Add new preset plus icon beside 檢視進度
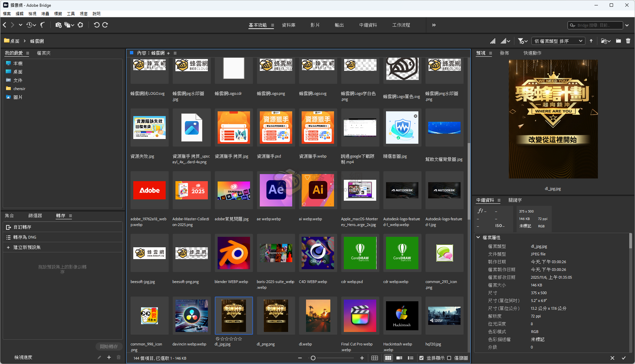The width and height of the screenshot is (635, 364). (x=109, y=357)
